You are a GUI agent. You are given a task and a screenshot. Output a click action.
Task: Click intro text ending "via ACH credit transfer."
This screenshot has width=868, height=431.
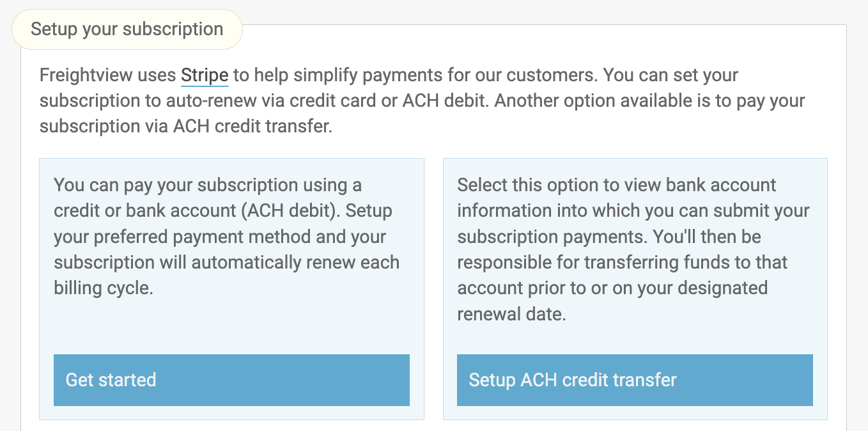click(185, 127)
